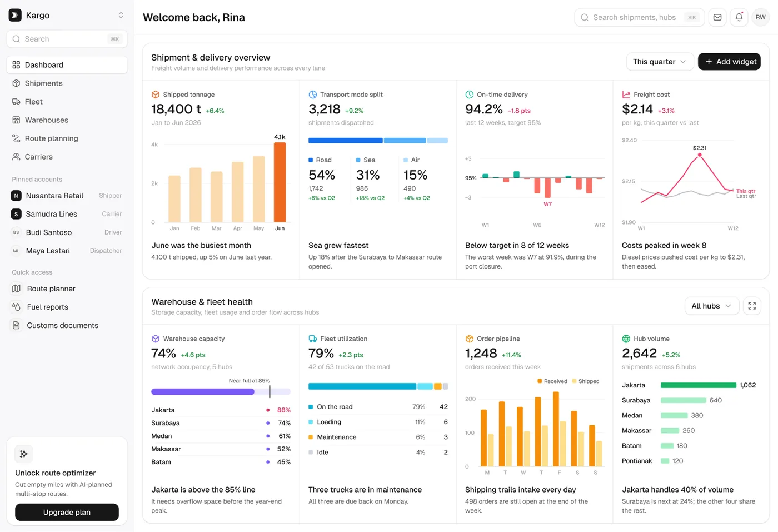Open Route planning in the sidebar
This screenshot has height=532, width=778.
(x=67, y=138)
